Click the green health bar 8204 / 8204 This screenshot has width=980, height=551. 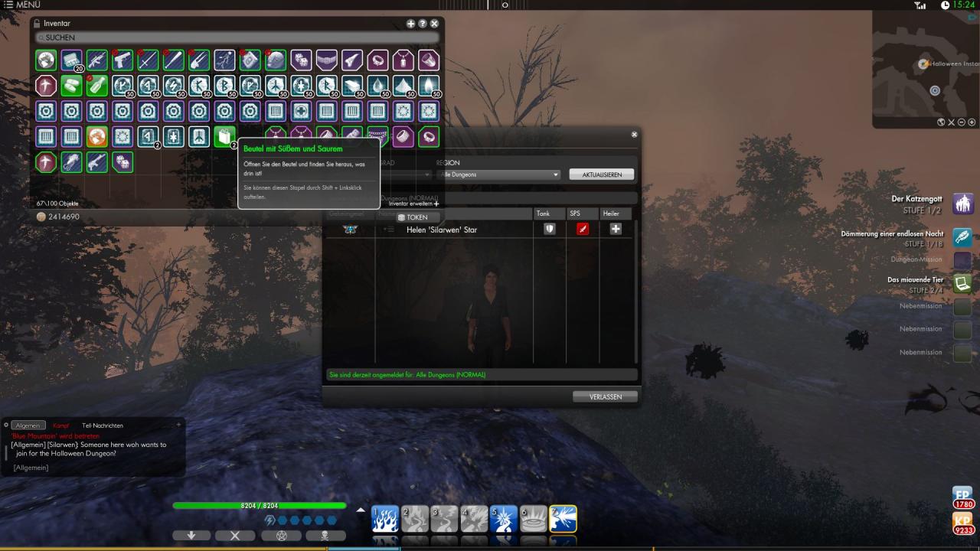(x=259, y=506)
